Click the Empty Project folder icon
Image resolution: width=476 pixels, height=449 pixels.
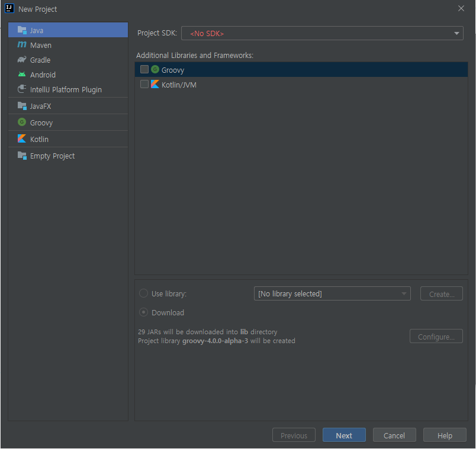(x=22, y=156)
